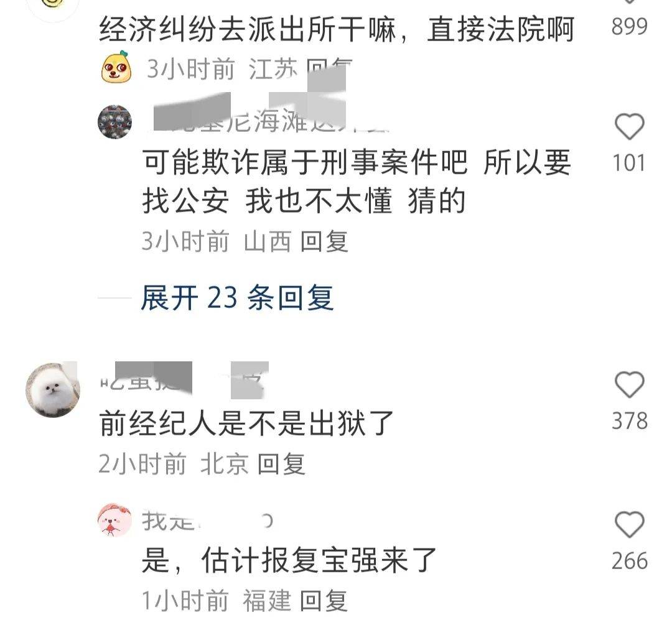Screen dimensions: 672x630
Task: Tap the like count 899
Action: point(629,27)
